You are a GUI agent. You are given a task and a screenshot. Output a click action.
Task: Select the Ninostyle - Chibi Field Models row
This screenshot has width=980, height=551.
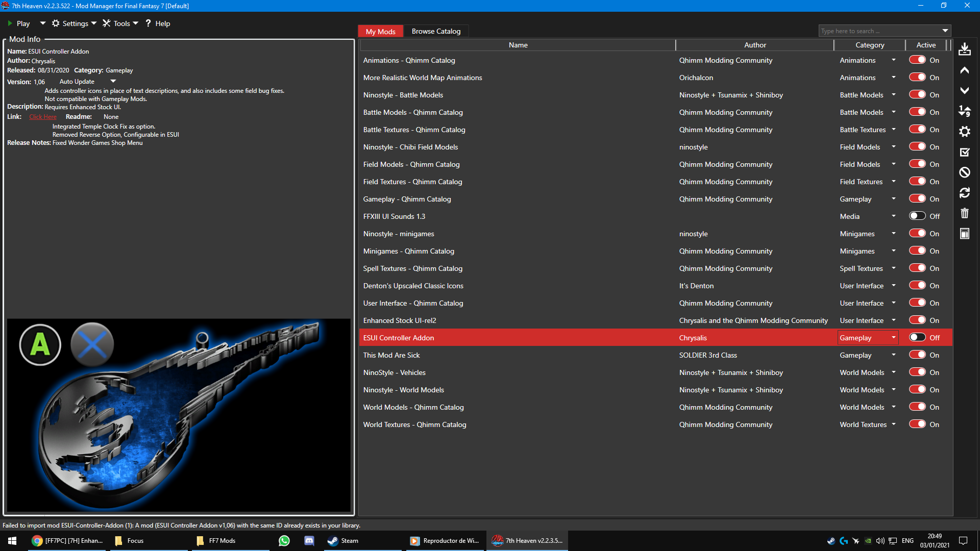pos(655,147)
